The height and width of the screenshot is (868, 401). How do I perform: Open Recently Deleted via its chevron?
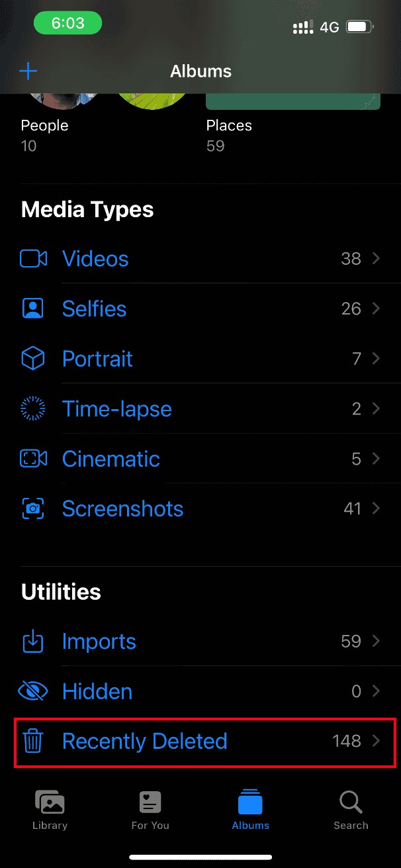(x=375, y=742)
